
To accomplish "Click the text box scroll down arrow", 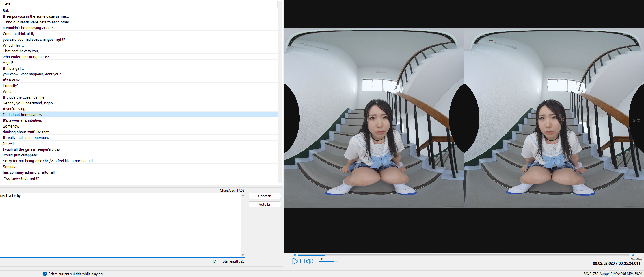I will [x=243, y=255].
